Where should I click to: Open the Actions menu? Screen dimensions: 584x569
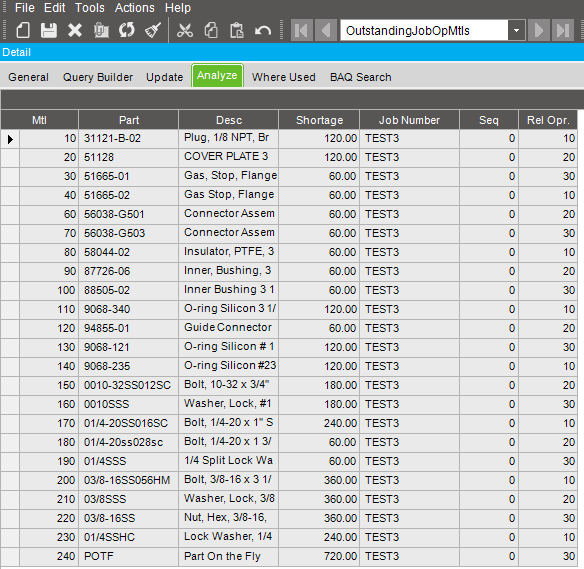click(x=134, y=8)
